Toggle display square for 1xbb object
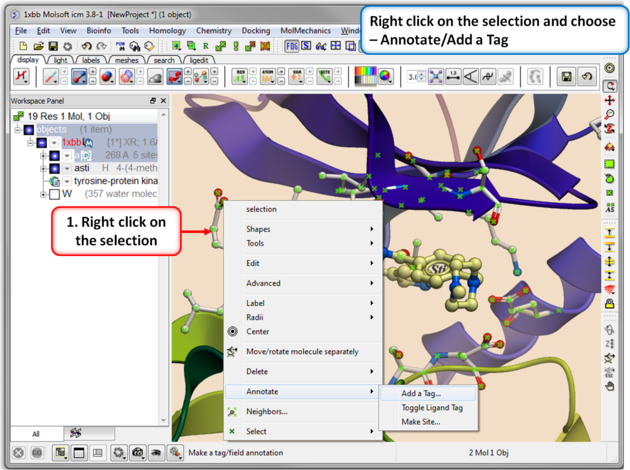Screen dimensions: 630x470 click(42, 143)
